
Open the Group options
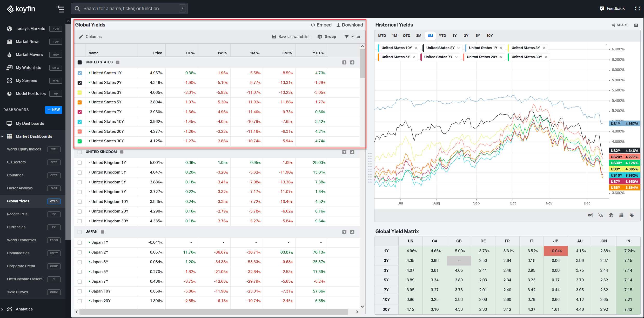[x=327, y=37]
